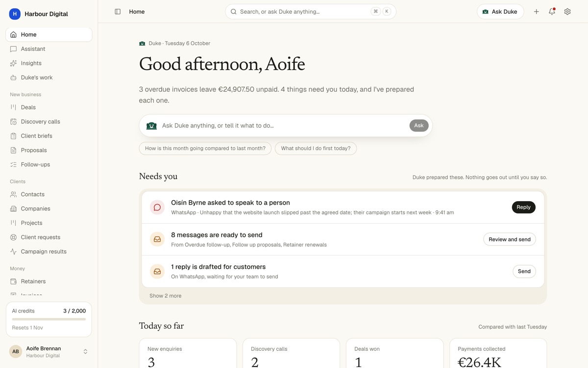Open Duke's work page
This screenshot has width=588, height=368.
49,78
